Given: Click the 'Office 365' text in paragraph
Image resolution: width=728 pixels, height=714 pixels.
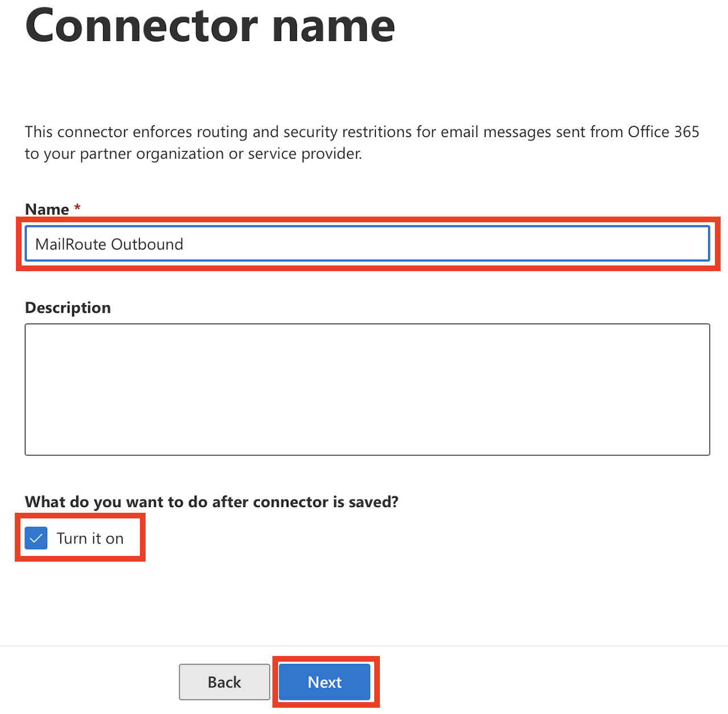Looking at the screenshot, I should click(663, 132).
